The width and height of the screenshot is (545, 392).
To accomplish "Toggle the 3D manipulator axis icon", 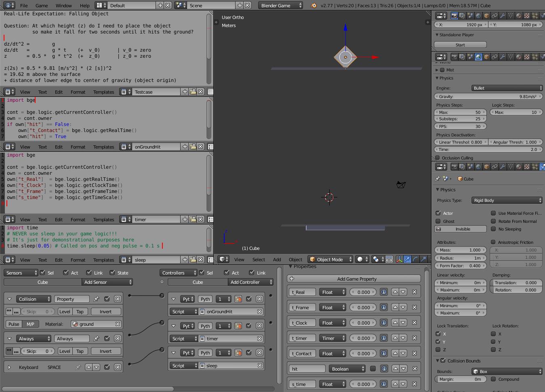I will point(399,259).
